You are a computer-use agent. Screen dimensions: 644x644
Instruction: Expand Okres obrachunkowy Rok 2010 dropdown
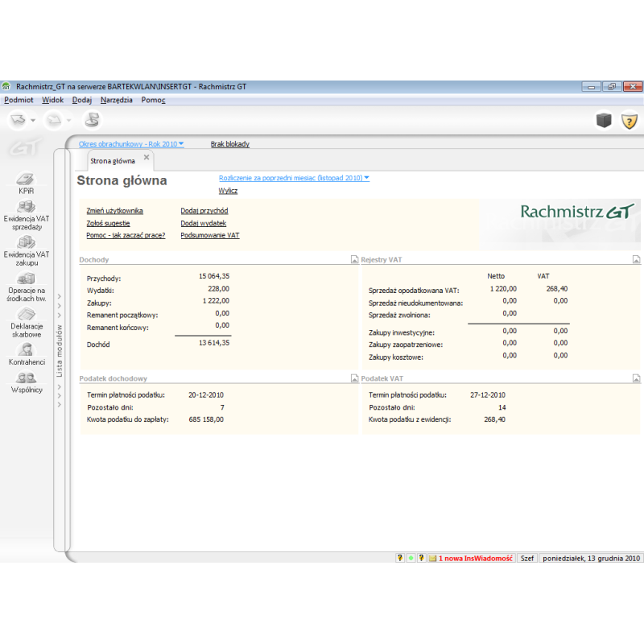pyautogui.click(x=131, y=144)
